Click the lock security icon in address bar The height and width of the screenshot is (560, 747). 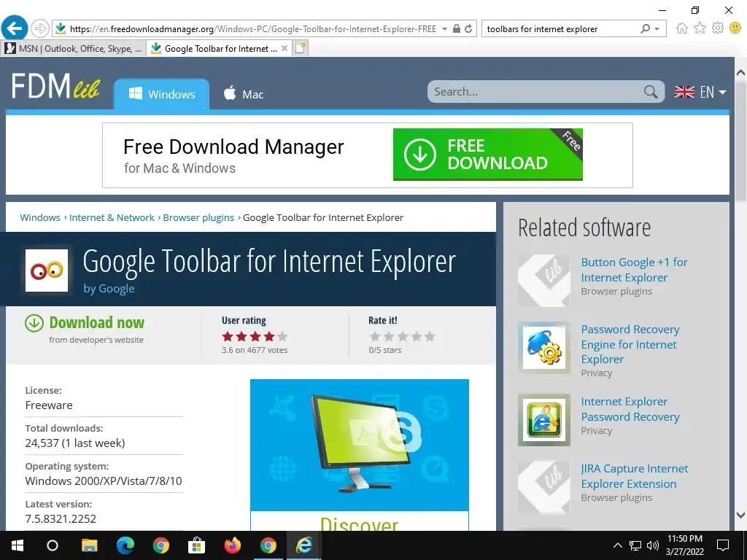click(457, 28)
